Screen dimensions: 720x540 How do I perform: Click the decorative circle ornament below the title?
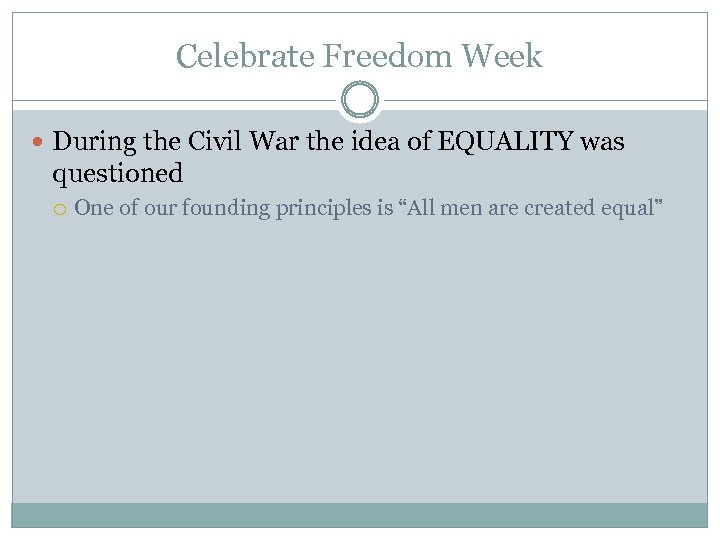point(359,101)
